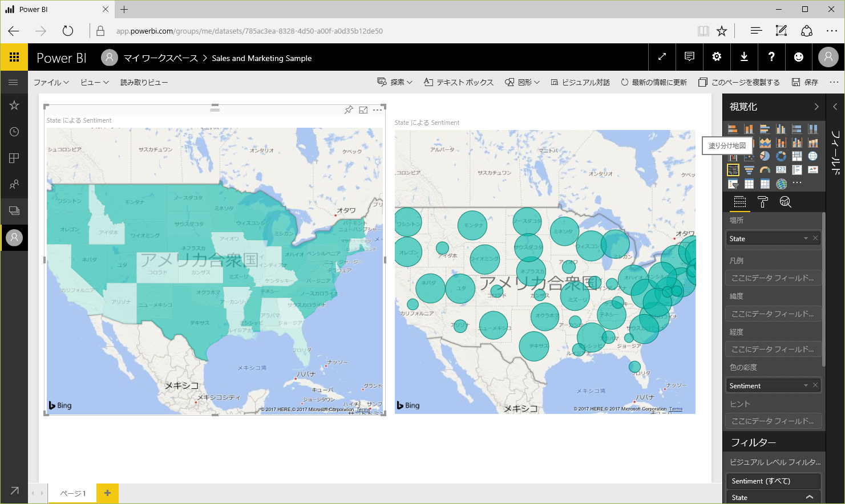Pin the filled map visual

[349, 110]
